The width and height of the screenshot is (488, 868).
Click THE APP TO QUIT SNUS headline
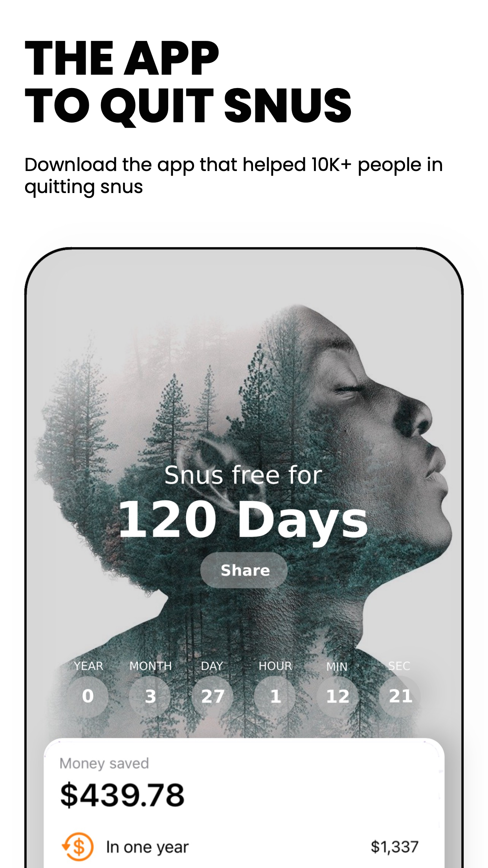click(x=188, y=82)
